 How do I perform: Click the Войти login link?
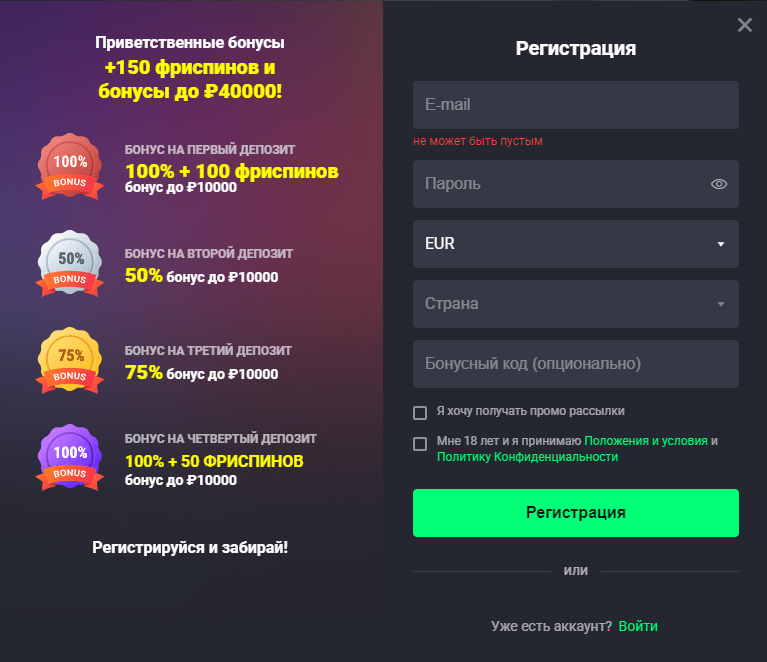point(638,626)
